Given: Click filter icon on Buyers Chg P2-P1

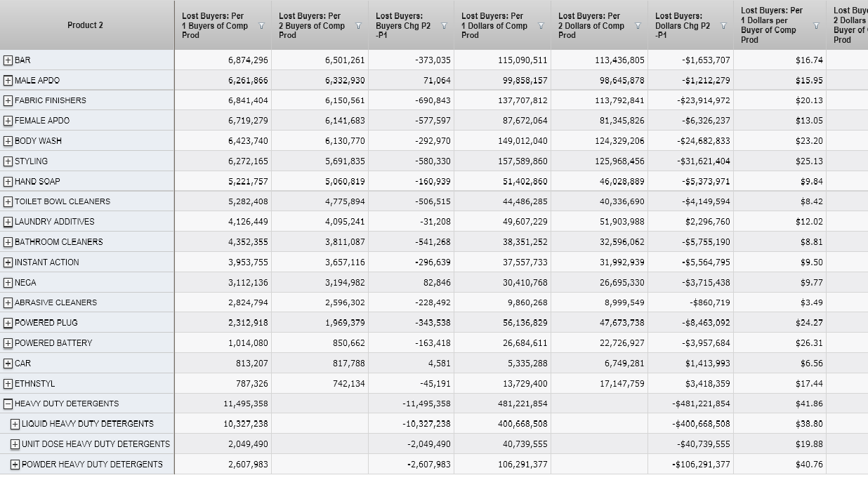Looking at the screenshot, I should [x=444, y=26].
